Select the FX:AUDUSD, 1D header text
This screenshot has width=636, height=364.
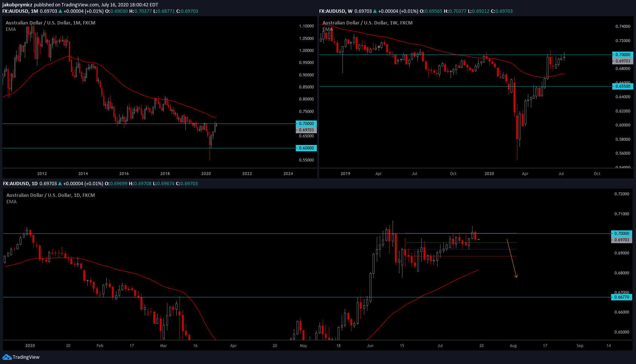20,184
